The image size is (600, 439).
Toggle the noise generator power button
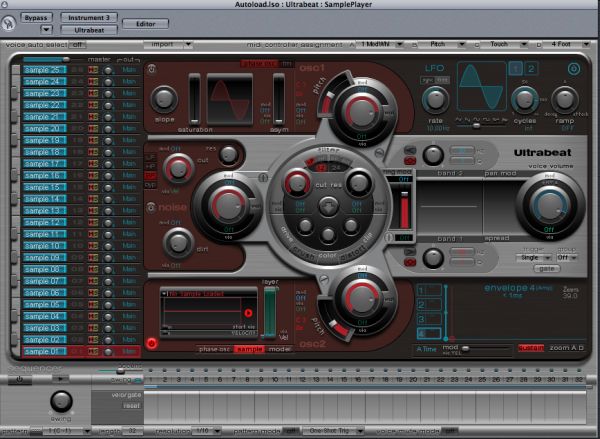(x=151, y=207)
